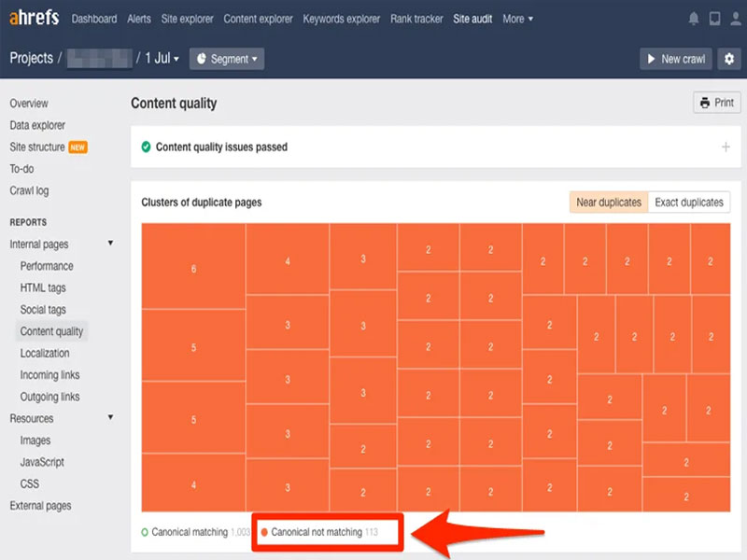Click the NEW badge beside Site structure
This screenshot has width=747, height=560.
[78, 147]
